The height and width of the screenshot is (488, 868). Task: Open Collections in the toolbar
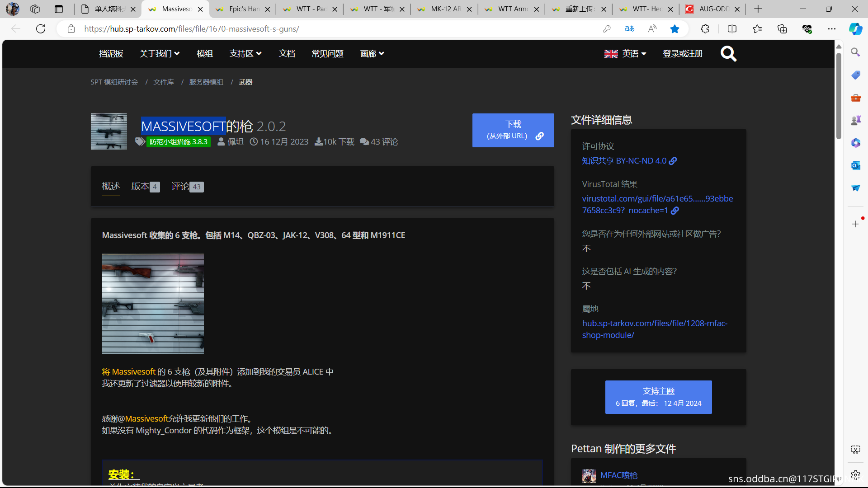click(782, 28)
